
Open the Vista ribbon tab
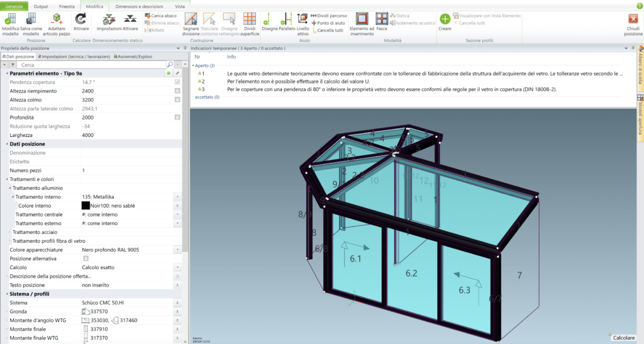(x=180, y=6)
